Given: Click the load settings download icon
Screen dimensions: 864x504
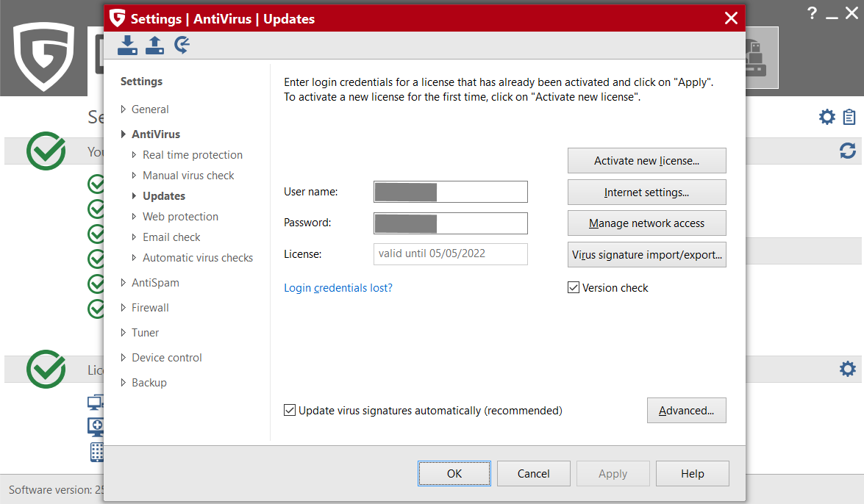Looking at the screenshot, I should pyautogui.click(x=127, y=45).
